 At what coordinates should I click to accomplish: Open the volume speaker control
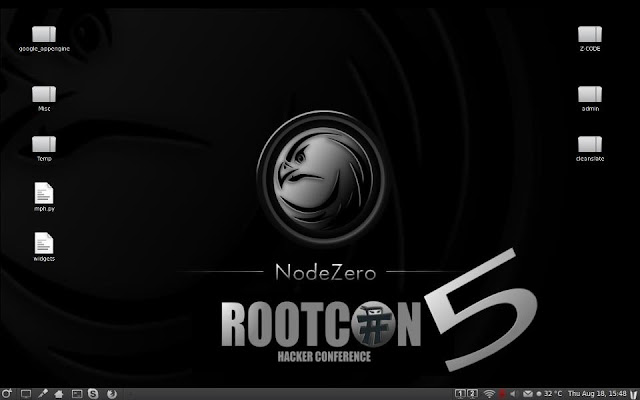(513, 394)
